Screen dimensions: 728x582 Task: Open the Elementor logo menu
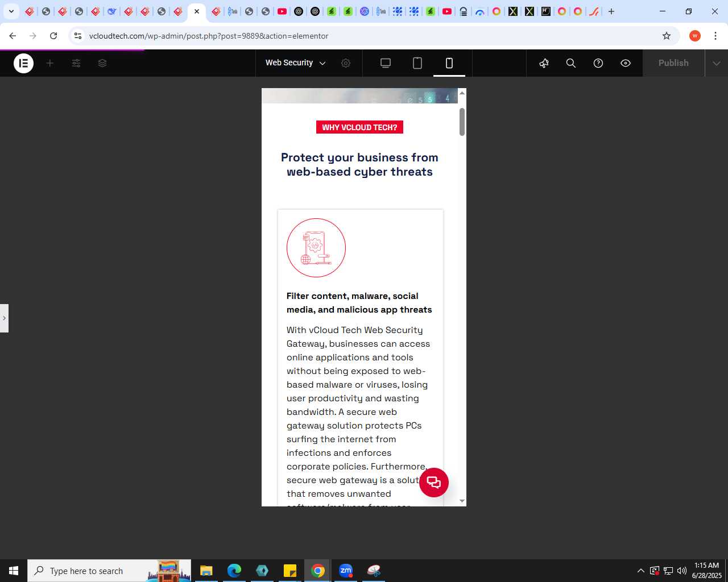tap(23, 63)
